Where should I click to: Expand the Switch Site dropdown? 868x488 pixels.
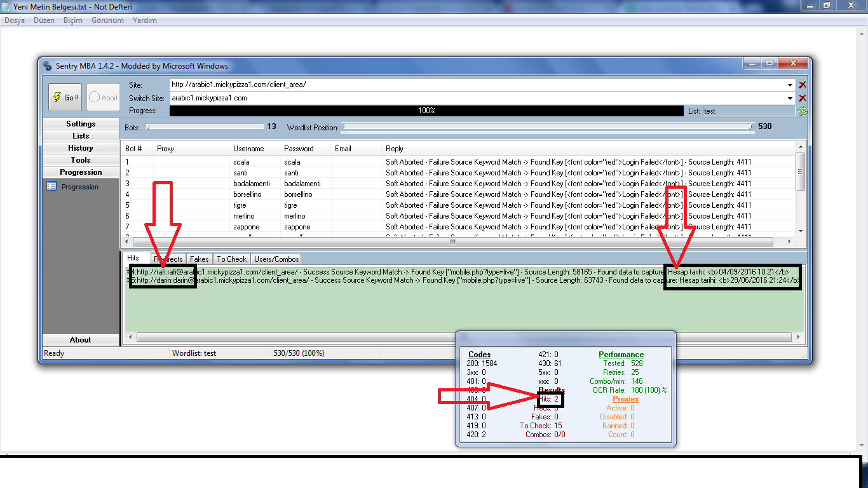pyautogui.click(x=790, y=98)
